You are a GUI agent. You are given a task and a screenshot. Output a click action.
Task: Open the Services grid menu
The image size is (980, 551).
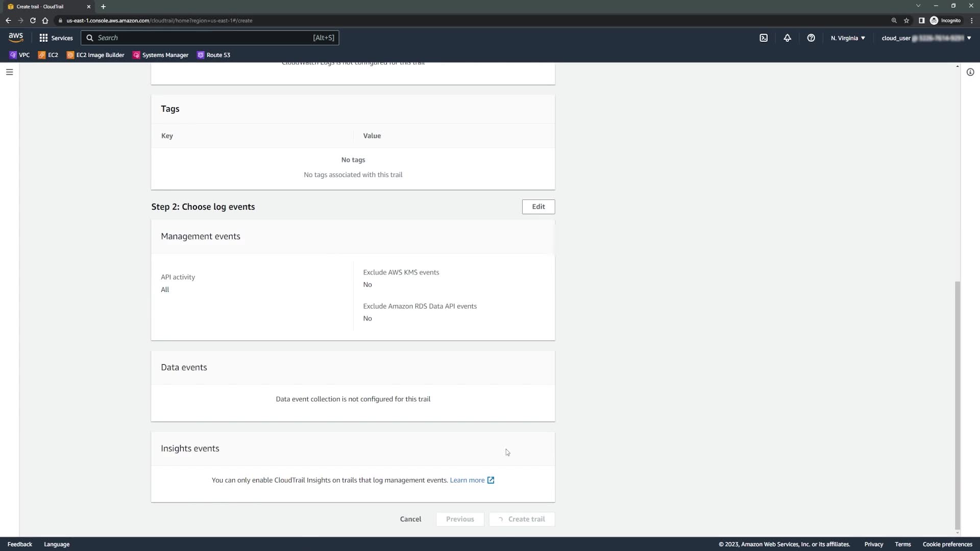tap(56, 38)
